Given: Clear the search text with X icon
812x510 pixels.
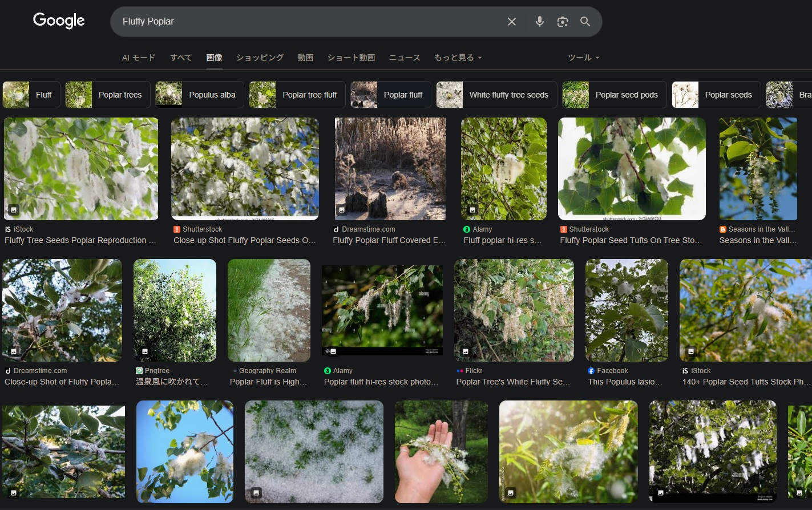Looking at the screenshot, I should coord(512,22).
